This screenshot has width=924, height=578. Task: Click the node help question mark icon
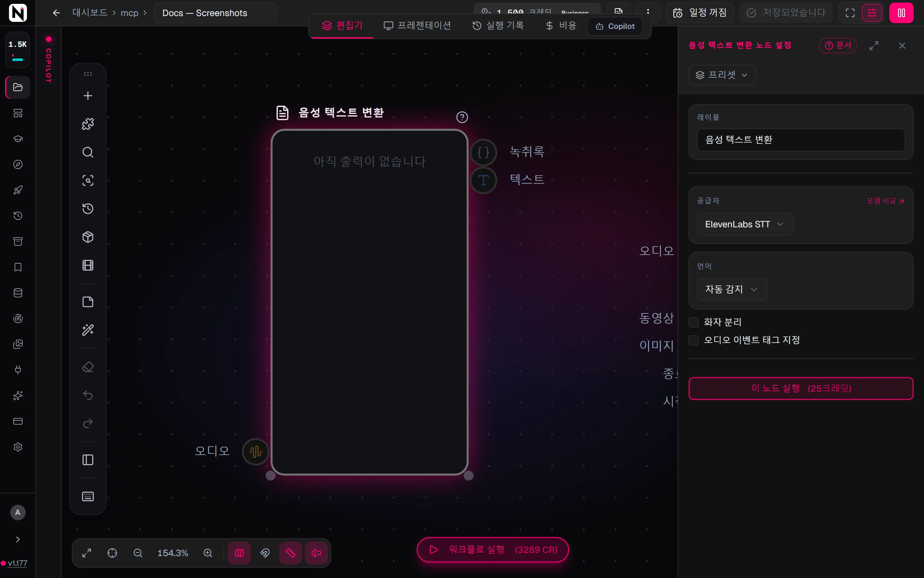(462, 117)
